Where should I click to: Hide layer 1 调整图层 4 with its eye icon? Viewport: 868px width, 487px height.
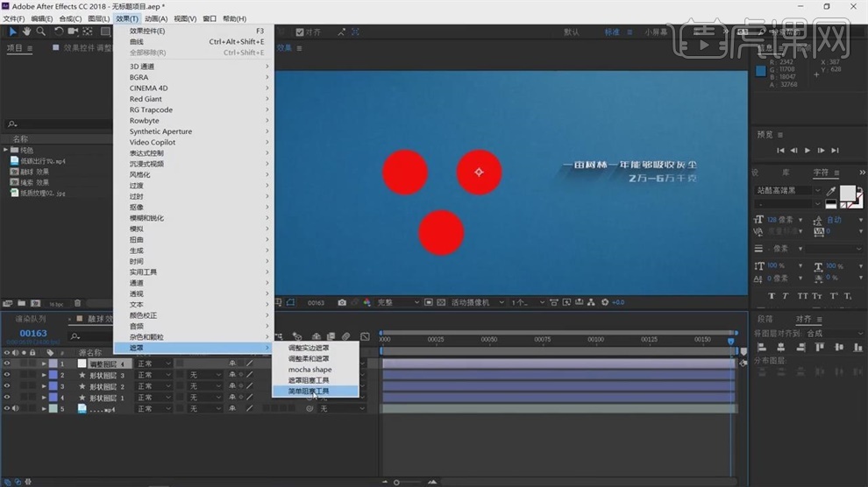pyautogui.click(x=7, y=363)
